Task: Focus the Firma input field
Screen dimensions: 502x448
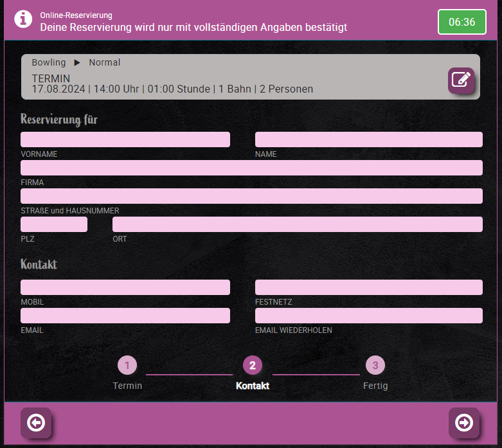Action: 251,168
